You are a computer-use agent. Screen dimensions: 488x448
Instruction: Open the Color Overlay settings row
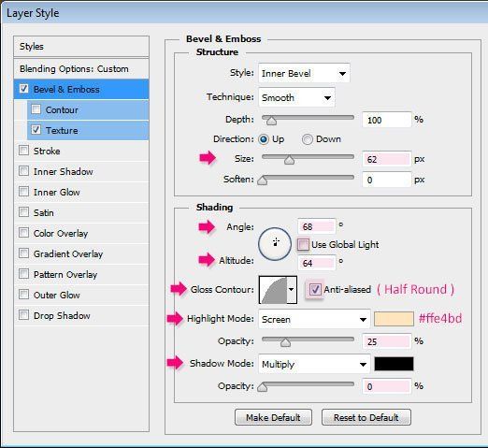coord(81,233)
